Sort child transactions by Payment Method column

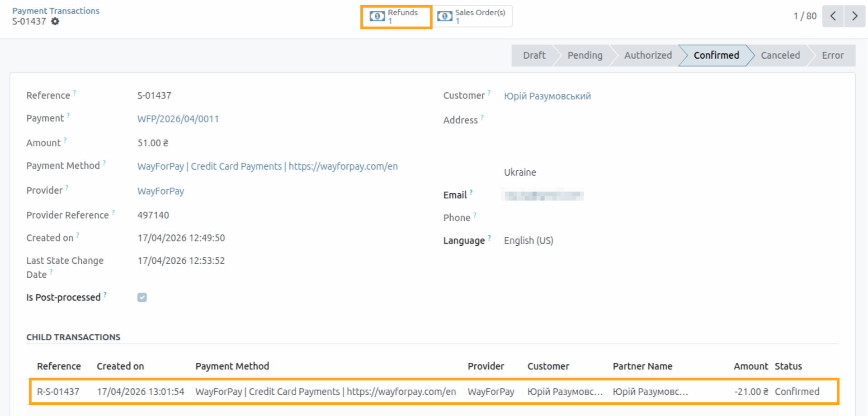pos(232,366)
